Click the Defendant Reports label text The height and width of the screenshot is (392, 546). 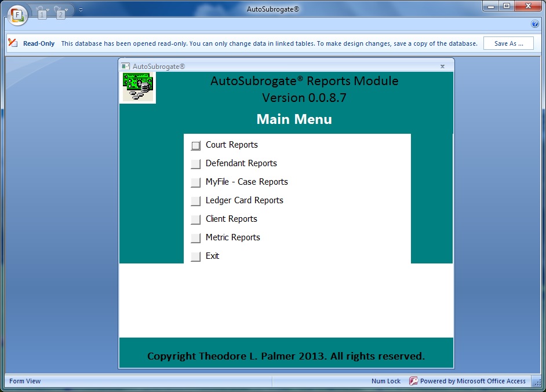tap(241, 163)
